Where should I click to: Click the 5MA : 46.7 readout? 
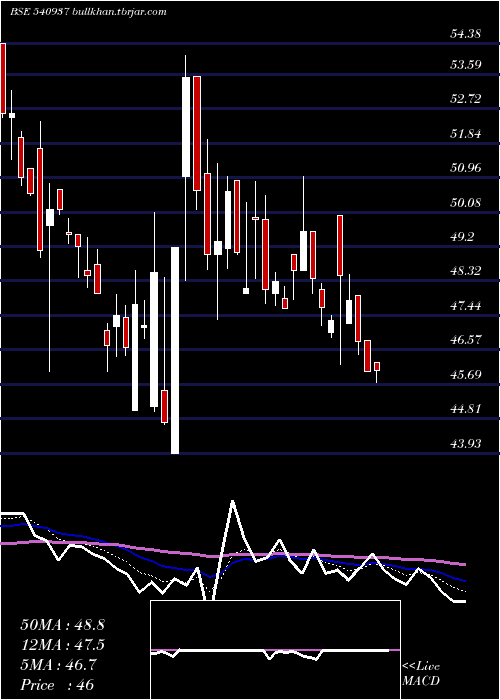coord(58,665)
